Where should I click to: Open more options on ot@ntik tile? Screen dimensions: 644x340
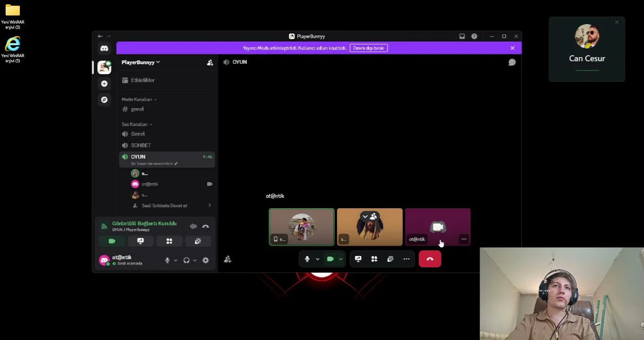[464, 239]
